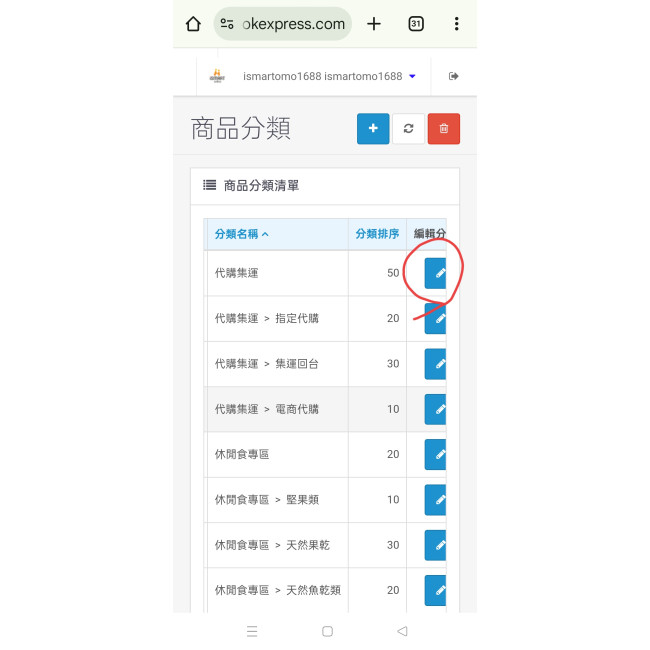
Task: Edit the 休閒食專區 category pencil icon
Action: point(437,454)
